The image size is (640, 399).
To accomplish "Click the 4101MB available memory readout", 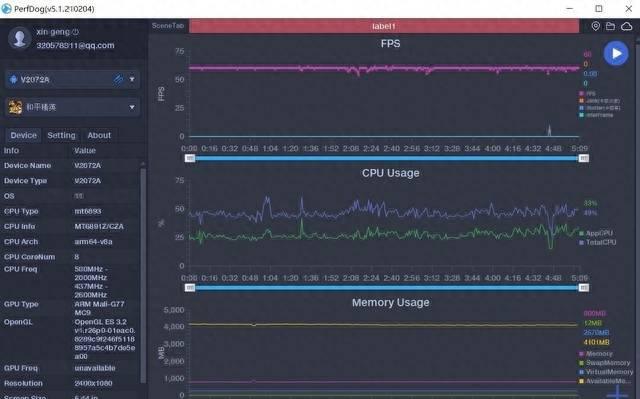I will (x=596, y=342).
